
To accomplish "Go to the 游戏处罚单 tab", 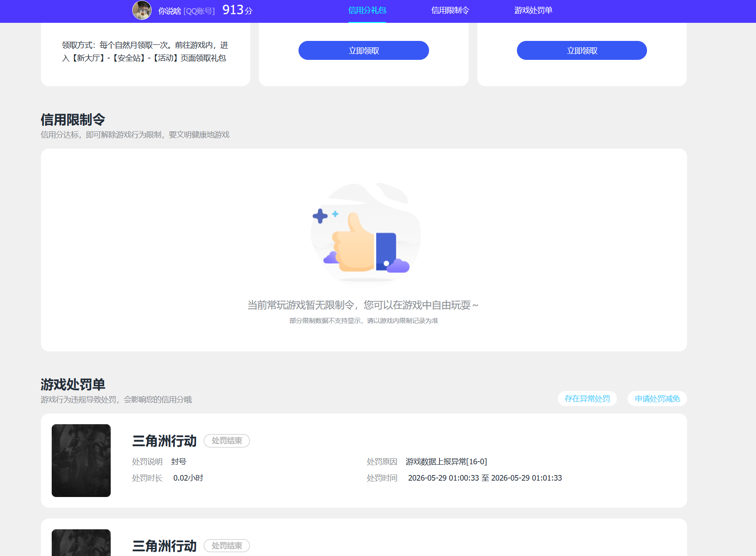I will 533,10.
